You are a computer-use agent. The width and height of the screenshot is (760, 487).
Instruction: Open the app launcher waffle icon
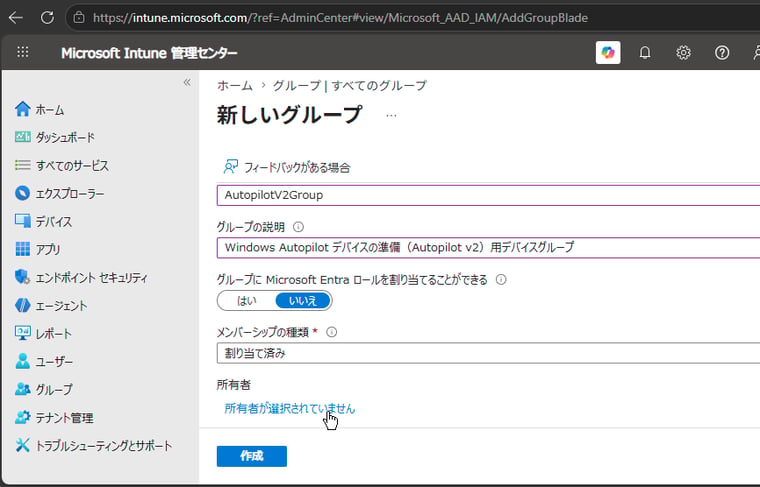tap(23, 52)
